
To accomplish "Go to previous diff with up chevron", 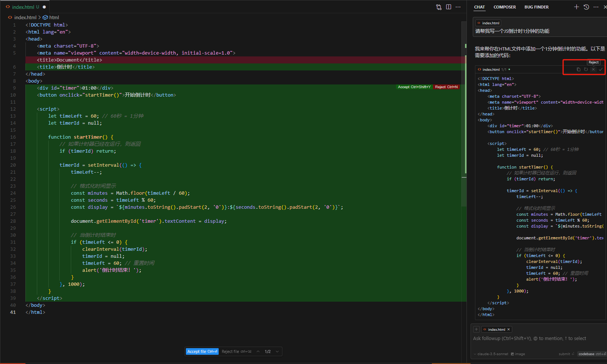I will tap(258, 351).
